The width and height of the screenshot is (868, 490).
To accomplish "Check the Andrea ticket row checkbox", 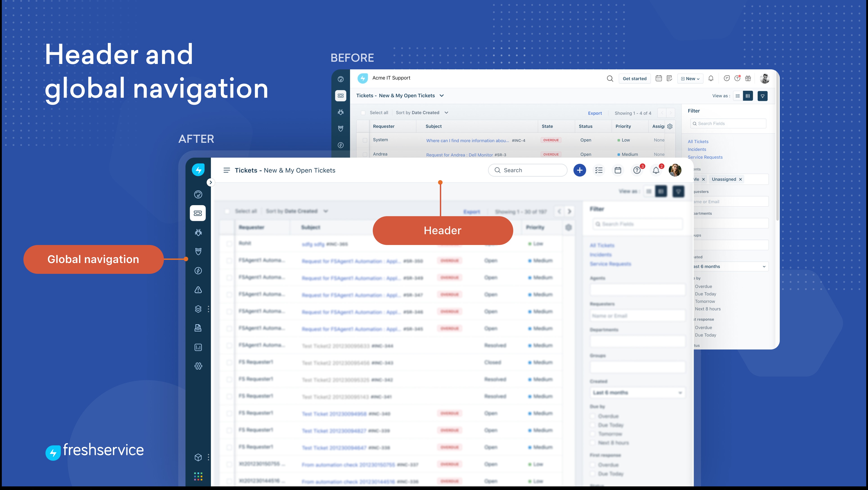I will click(365, 154).
